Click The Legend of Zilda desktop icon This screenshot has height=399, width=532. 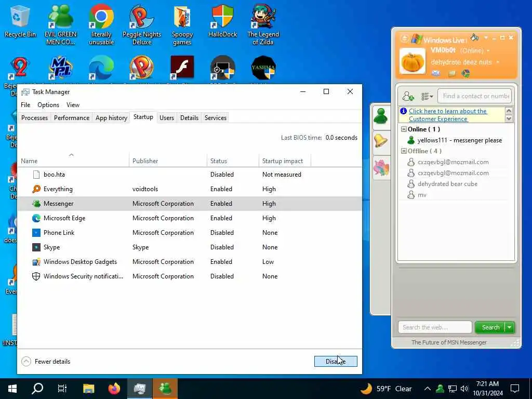(263, 24)
